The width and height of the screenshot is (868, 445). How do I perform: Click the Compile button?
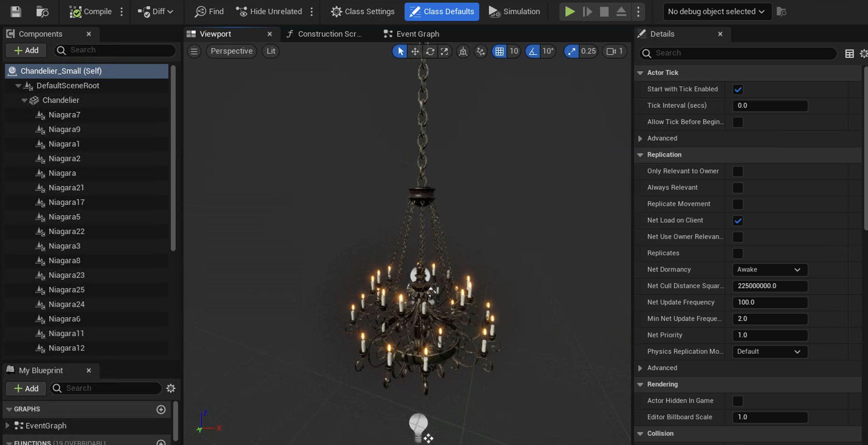pyautogui.click(x=91, y=11)
